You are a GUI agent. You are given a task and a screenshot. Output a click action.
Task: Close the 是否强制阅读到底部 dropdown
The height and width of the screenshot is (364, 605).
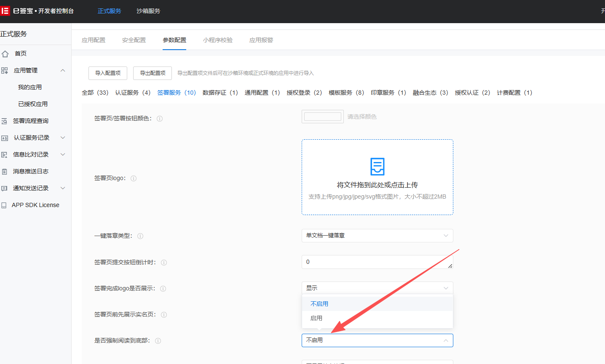point(377,340)
